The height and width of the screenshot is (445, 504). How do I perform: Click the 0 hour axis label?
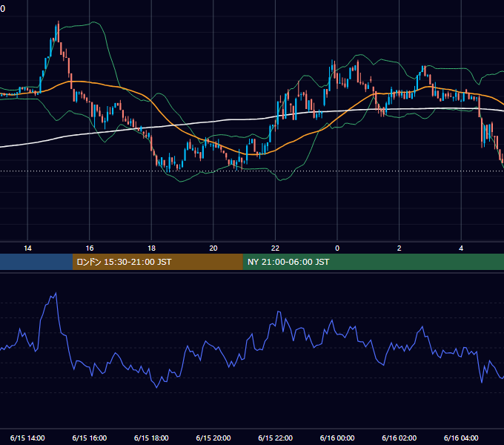337,248
